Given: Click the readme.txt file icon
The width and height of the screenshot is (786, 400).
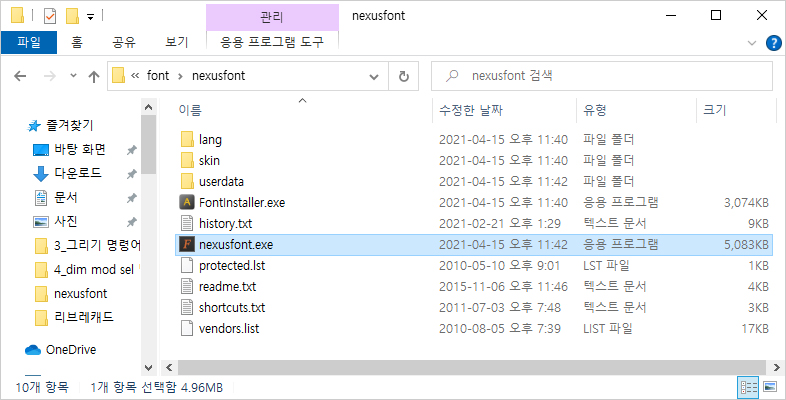Looking at the screenshot, I should (x=186, y=287).
